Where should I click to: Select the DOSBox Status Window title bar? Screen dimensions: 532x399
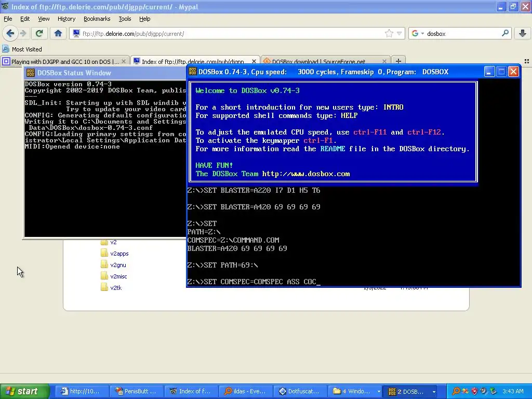(105, 73)
